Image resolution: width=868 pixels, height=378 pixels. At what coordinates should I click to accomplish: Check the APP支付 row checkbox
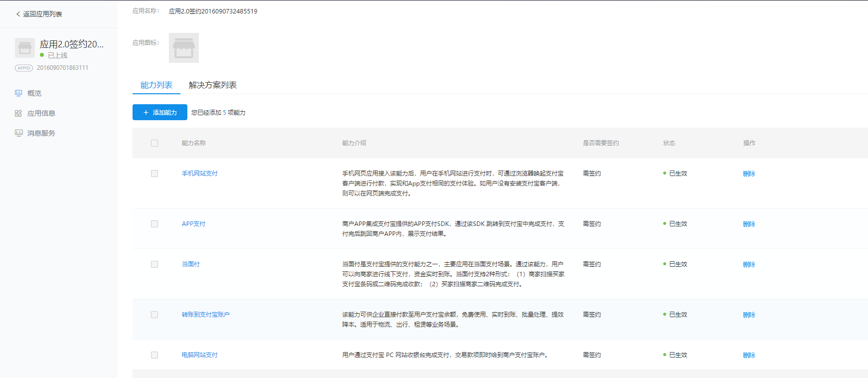point(154,224)
